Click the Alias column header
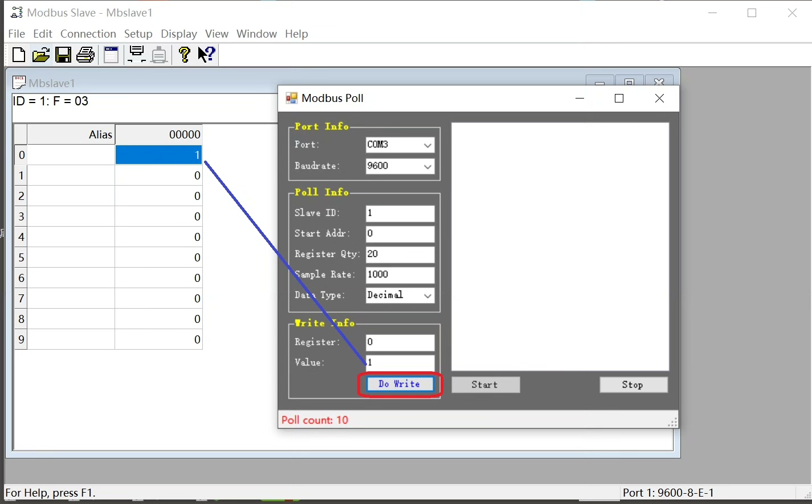Viewport: 812px width, 504px height. [71, 134]
